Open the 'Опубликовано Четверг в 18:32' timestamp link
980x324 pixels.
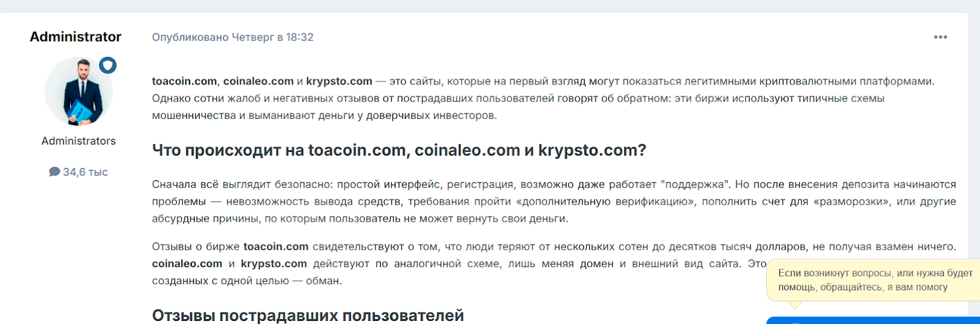(x=233, y=37)
